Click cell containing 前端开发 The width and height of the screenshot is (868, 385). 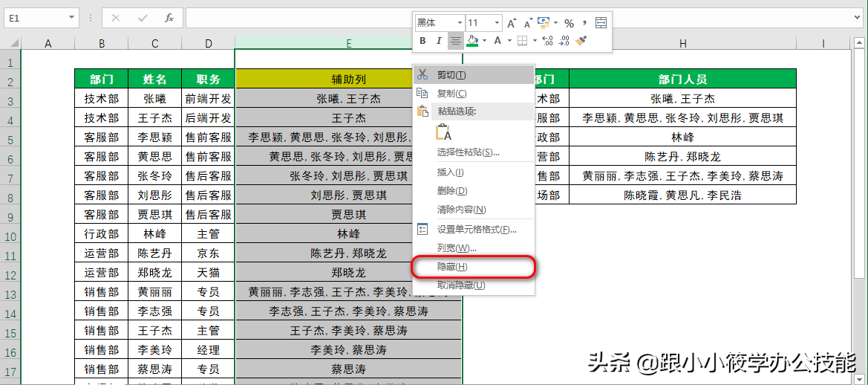coord(208,99)
